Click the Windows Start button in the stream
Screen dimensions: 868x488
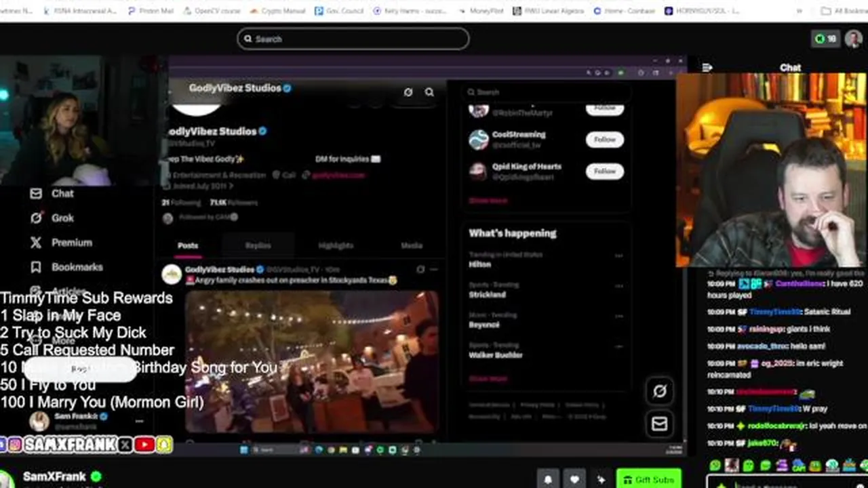pyautogui.click(x=244, y=449)
